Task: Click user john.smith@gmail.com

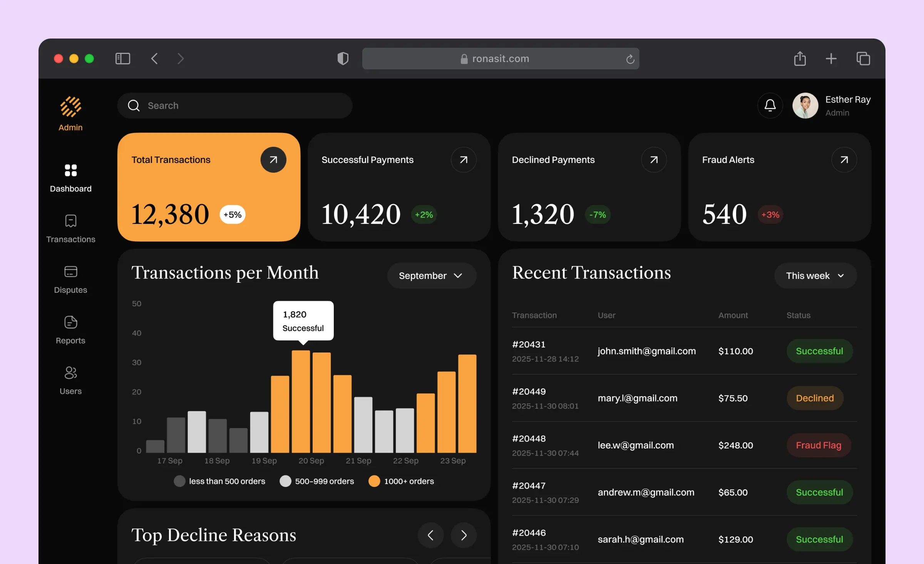Action: [647, 351]
